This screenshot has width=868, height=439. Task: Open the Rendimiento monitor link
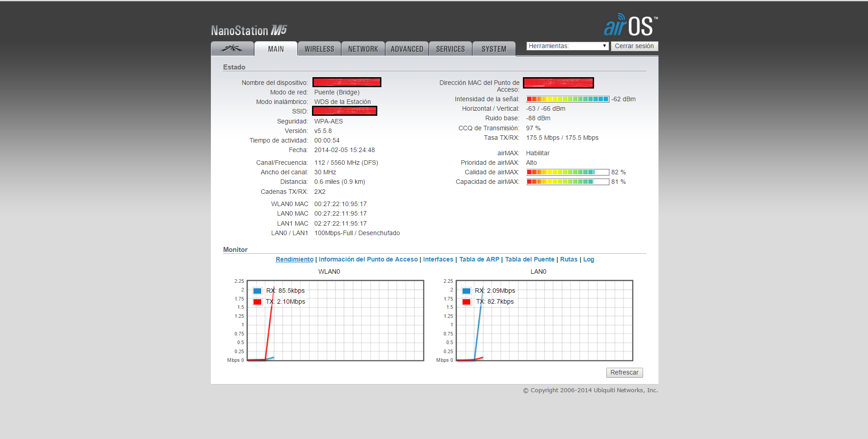pyautogui.click(x=294, y=260)
